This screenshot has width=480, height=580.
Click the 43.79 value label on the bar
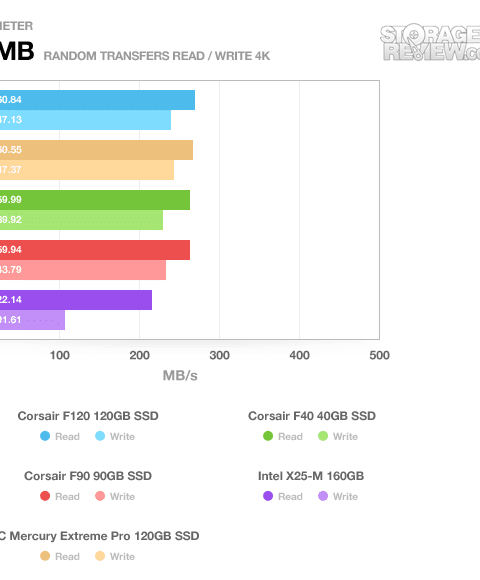click(x=11, y=270)
